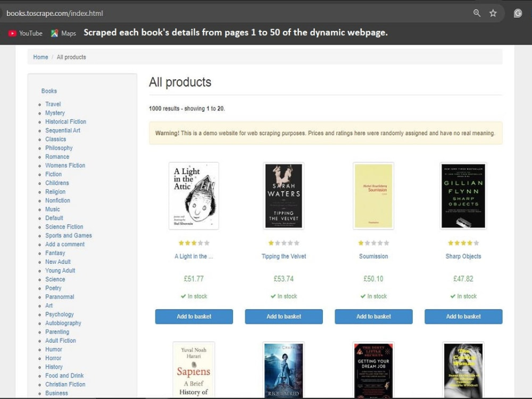Open the Business category
This screenshot has width=532, height=399.
[x=57, y=393]
